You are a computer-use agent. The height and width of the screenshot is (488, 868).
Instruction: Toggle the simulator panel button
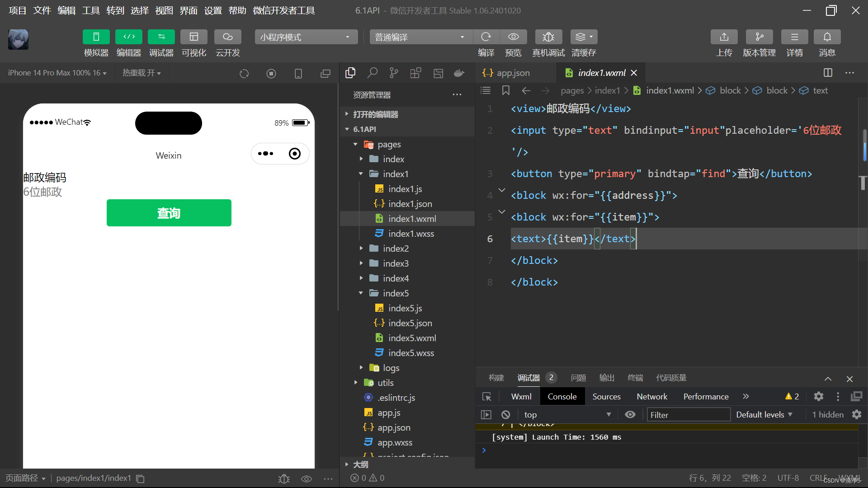96,37
